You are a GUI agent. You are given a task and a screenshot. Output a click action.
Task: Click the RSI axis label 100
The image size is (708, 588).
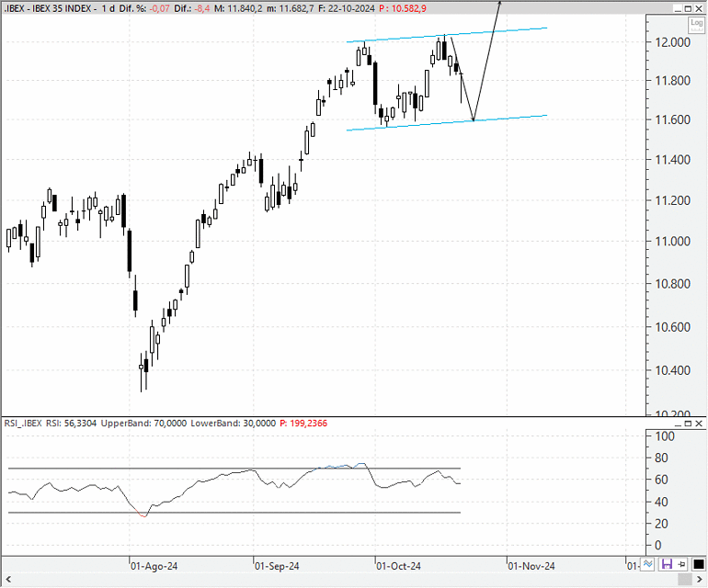point(665,436)
